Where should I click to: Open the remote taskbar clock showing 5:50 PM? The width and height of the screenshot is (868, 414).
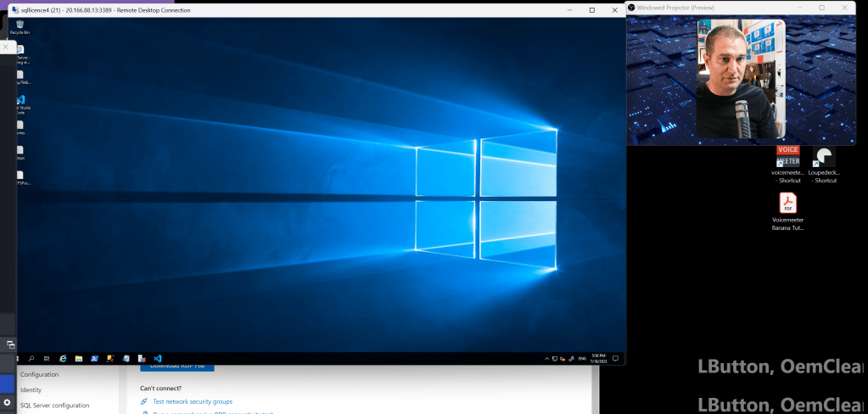tap(598, 359)
